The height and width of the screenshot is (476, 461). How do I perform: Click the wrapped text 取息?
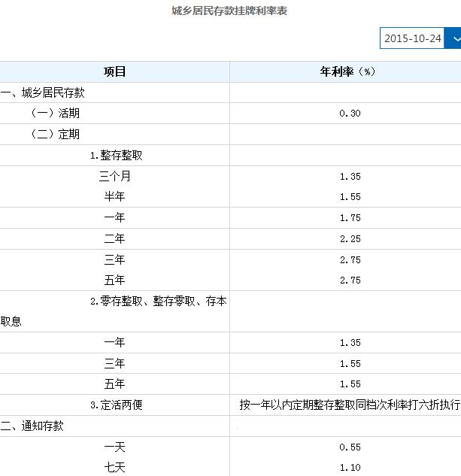click(11, 322)
